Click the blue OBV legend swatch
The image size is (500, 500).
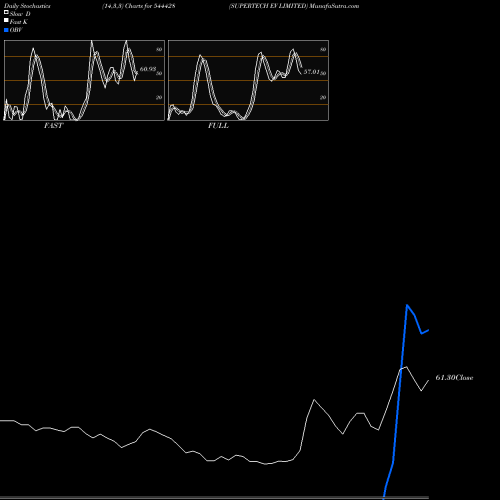click(x=6, y=30)
